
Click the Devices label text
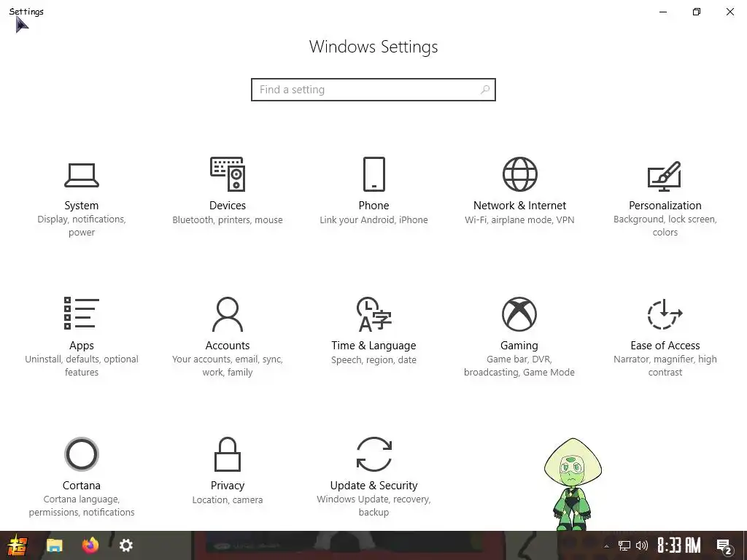228,205
